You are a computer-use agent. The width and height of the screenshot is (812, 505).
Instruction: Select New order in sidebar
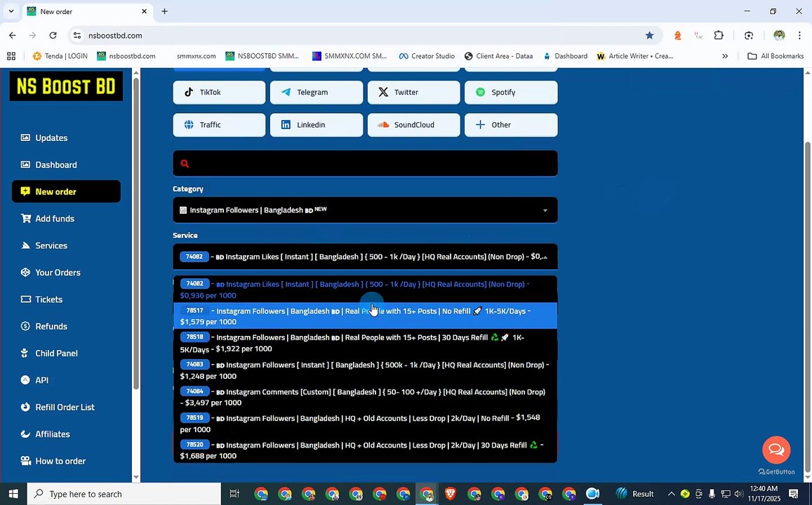[66, 191]
